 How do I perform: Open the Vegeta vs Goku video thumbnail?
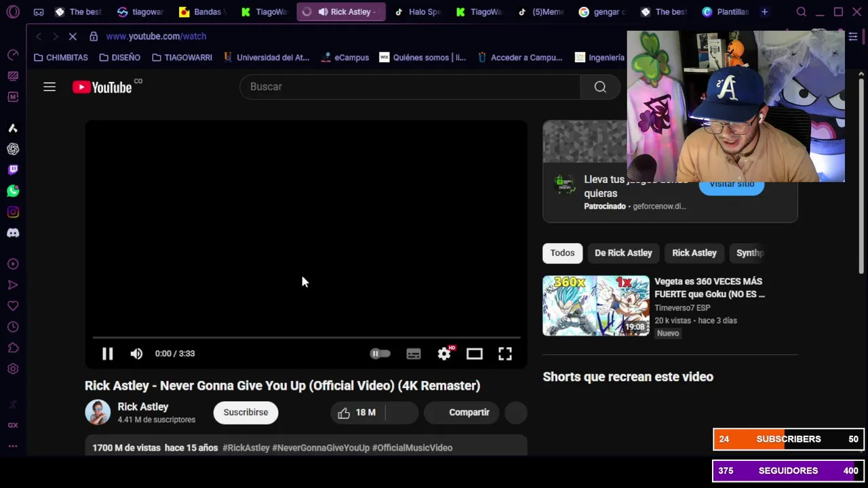coord(595,306)
